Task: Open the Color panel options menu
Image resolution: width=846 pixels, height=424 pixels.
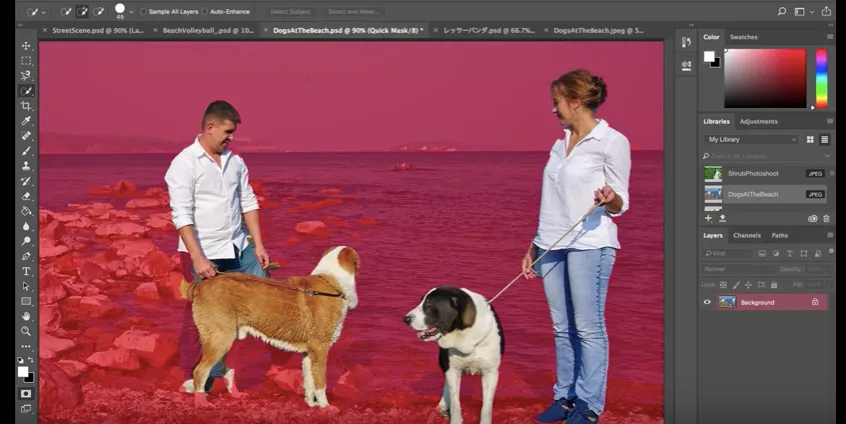Action: point(830,37)
